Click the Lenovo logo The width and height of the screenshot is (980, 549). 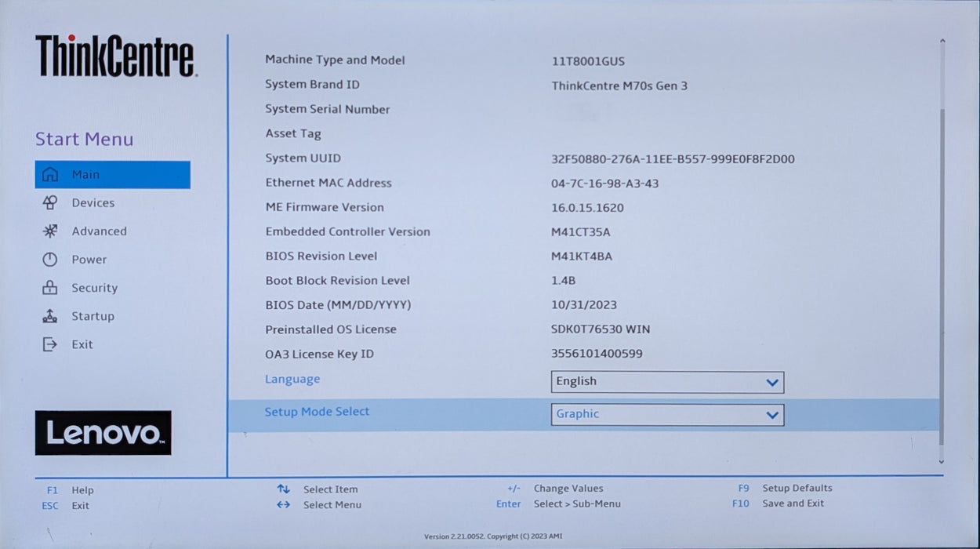tap(103, 433)
